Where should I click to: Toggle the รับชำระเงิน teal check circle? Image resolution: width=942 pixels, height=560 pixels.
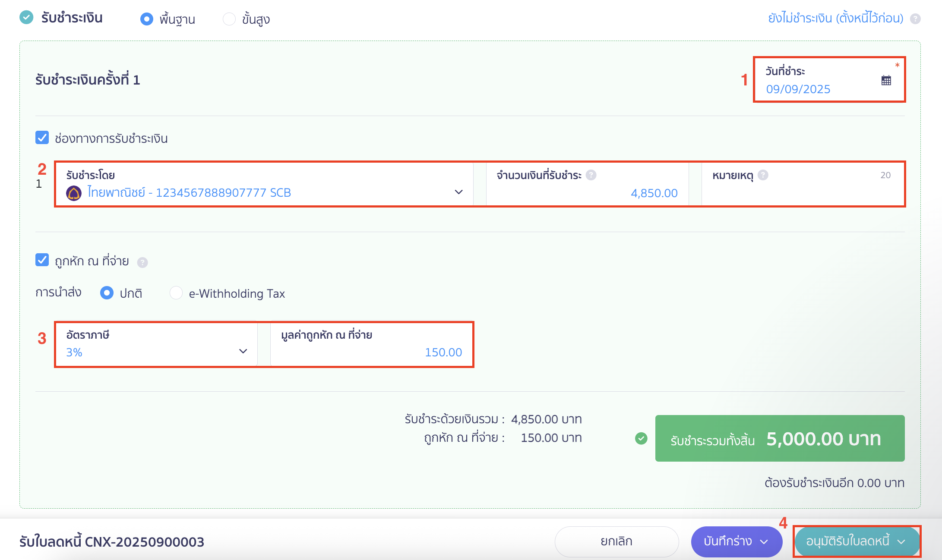(x=26, y=17)
